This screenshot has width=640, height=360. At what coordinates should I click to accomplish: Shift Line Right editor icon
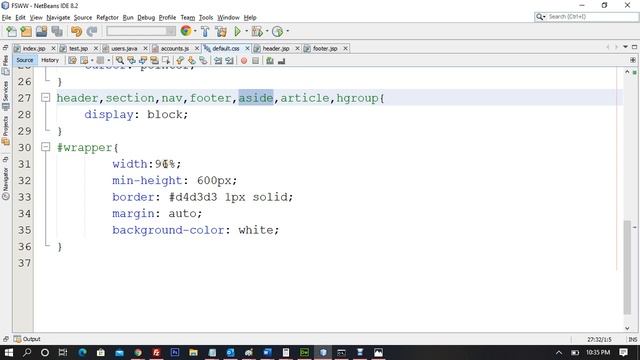click(x=229, y=60)
